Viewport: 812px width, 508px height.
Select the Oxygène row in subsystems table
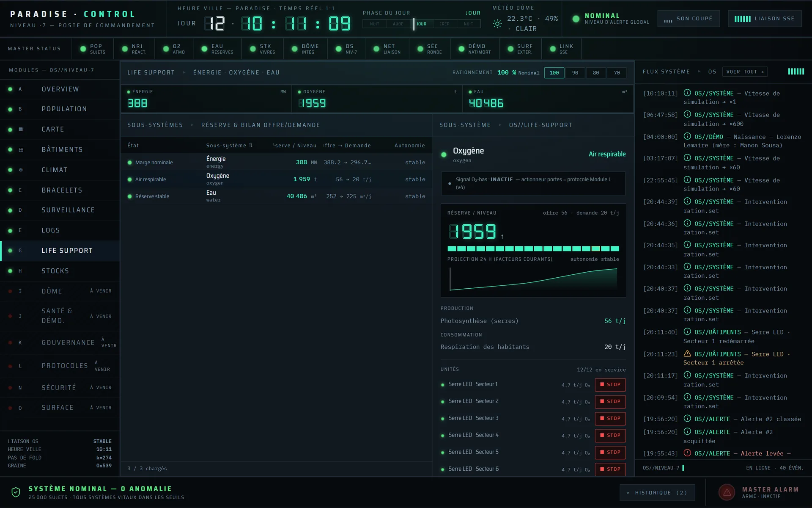(277, 179)
